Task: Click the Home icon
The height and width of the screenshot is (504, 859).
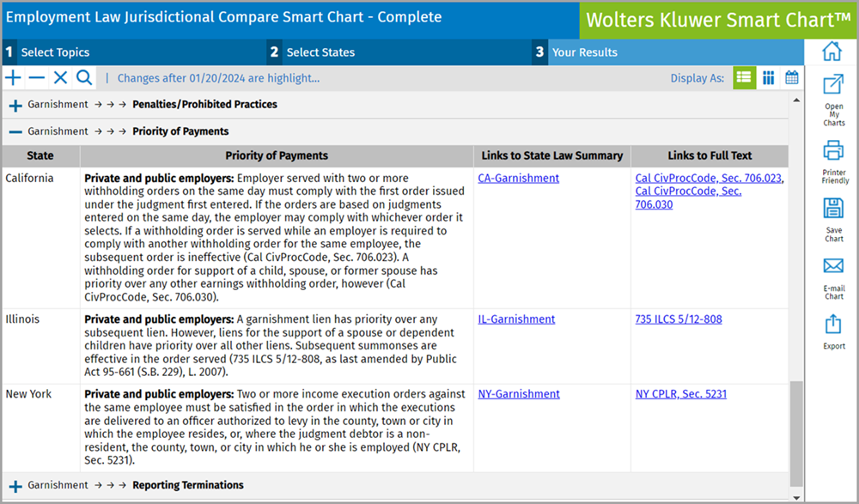Action: 832,52
